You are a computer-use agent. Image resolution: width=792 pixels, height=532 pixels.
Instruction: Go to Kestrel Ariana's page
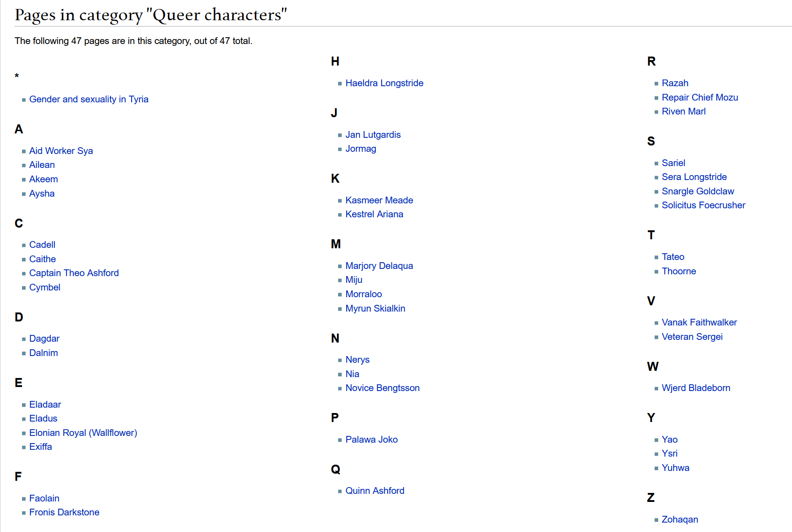(x=374, y=214)
